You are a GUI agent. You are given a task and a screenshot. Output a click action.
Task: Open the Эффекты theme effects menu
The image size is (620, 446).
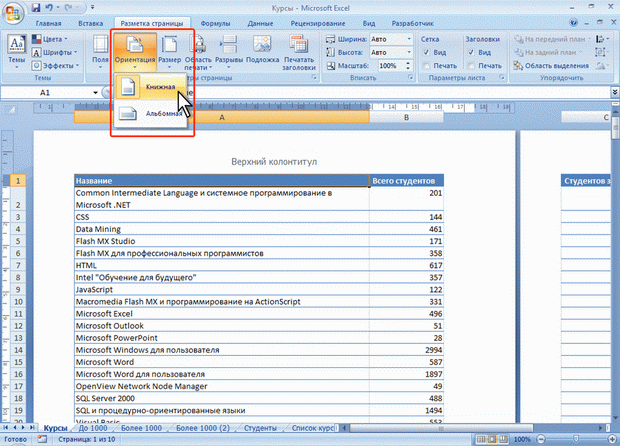pos(56,65)
